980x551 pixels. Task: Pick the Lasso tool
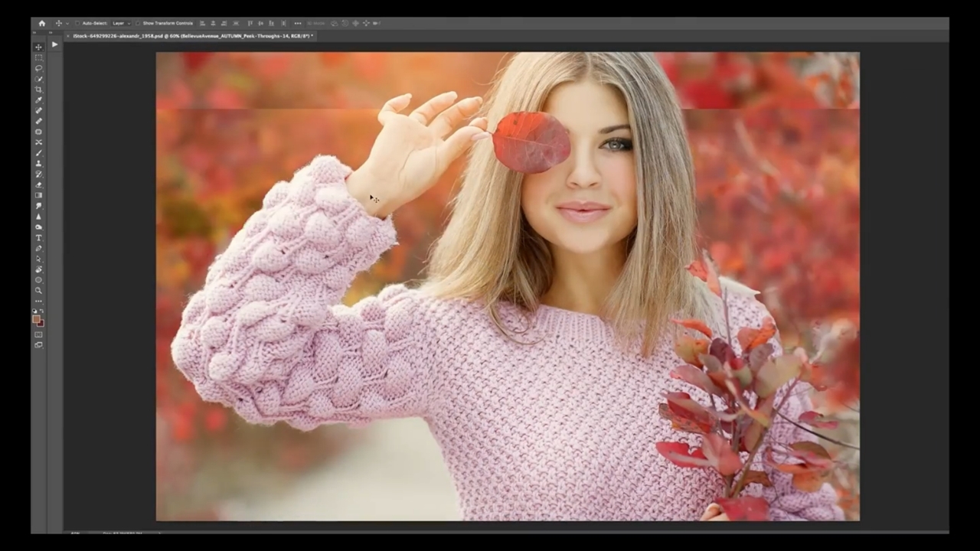(x=38, y=68)
